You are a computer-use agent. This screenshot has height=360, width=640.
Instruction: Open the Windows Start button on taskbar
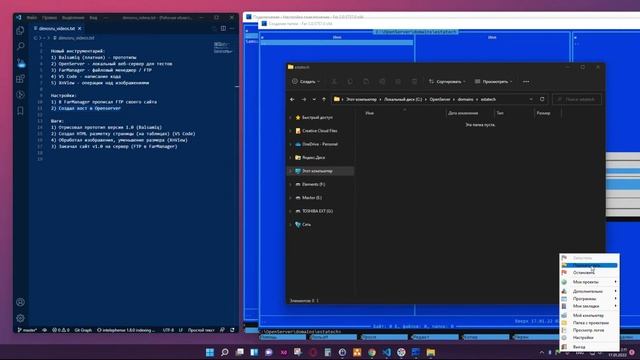pos(210,352)
